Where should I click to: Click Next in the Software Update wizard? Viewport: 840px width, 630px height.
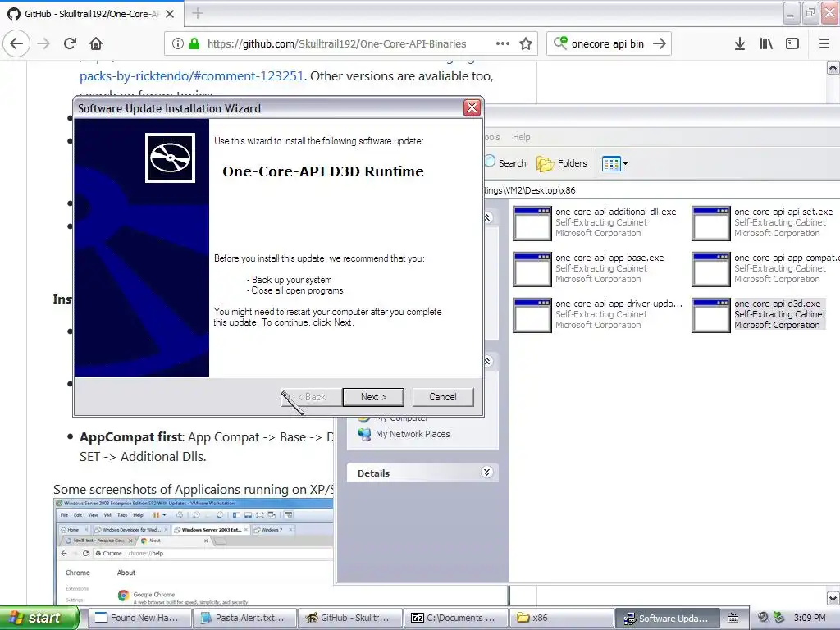pyautogui.click(x=373, y=397)
